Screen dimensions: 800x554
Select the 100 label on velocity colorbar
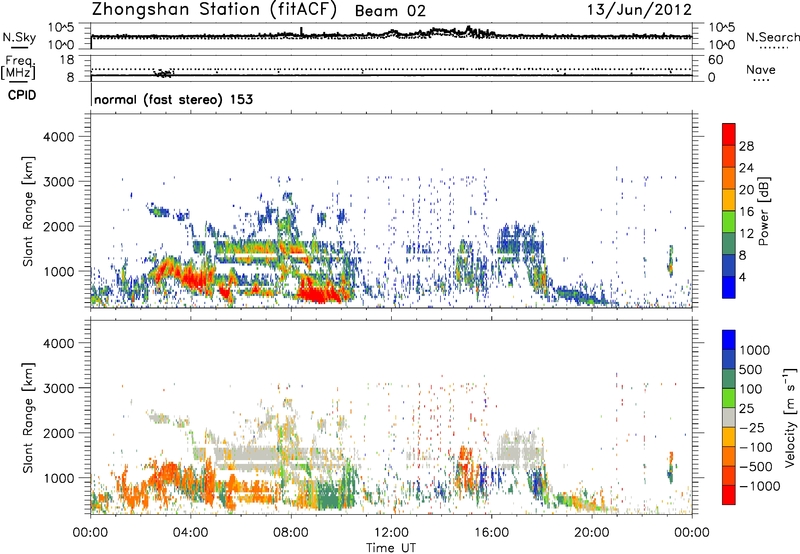750,389
